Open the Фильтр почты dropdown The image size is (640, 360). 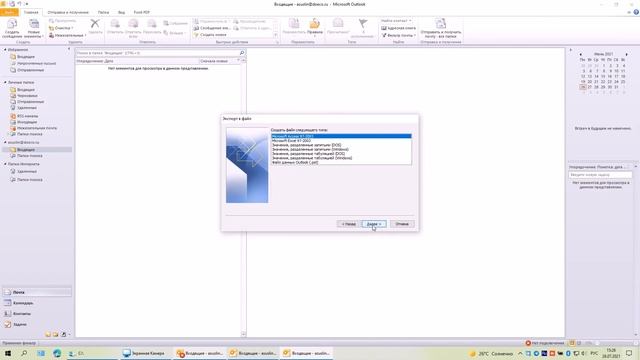(399, 36)
